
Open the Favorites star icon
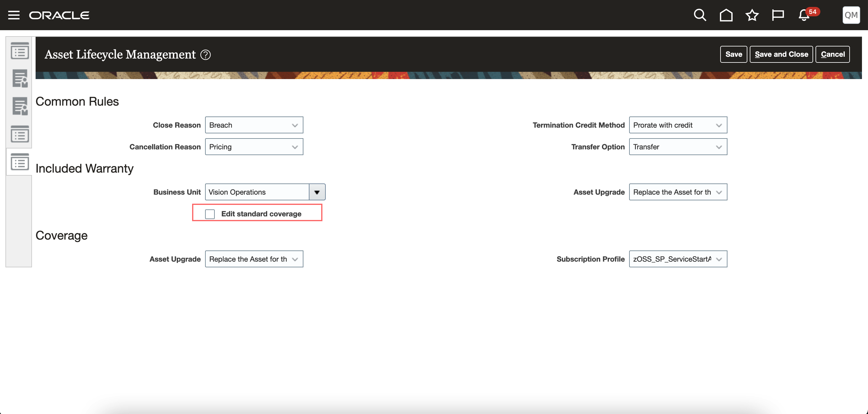pyautogui.click(x=752, y=15)
